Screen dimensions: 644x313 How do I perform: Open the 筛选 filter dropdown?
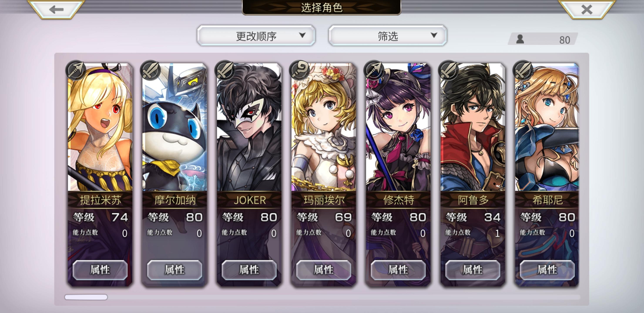pyautogui.click(x=387, y=36)
